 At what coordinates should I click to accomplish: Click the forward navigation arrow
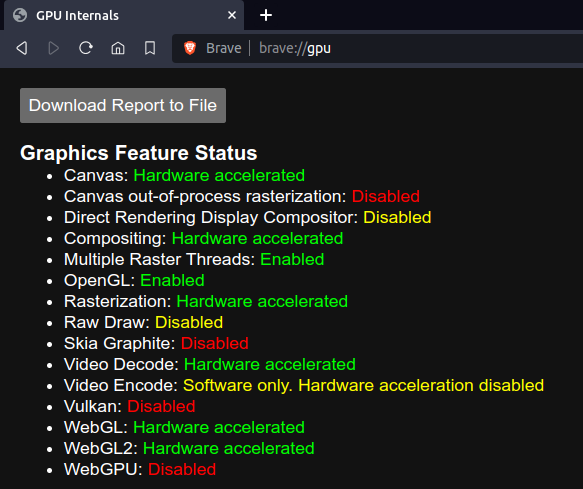click(54, 48)
